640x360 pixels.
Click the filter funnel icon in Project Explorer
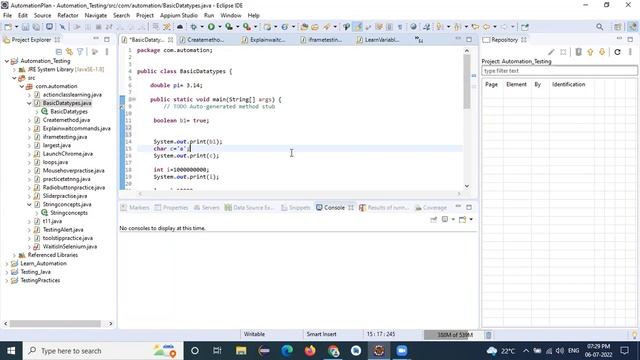80,52
